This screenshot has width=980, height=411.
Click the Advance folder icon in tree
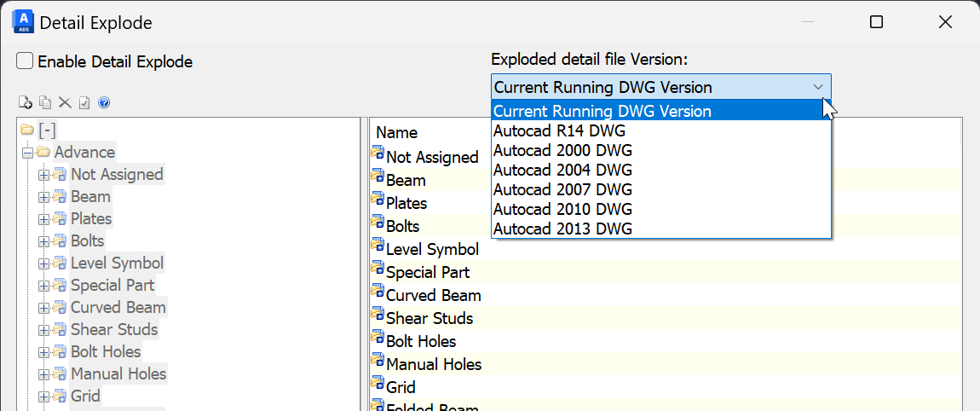coord(43,153)
